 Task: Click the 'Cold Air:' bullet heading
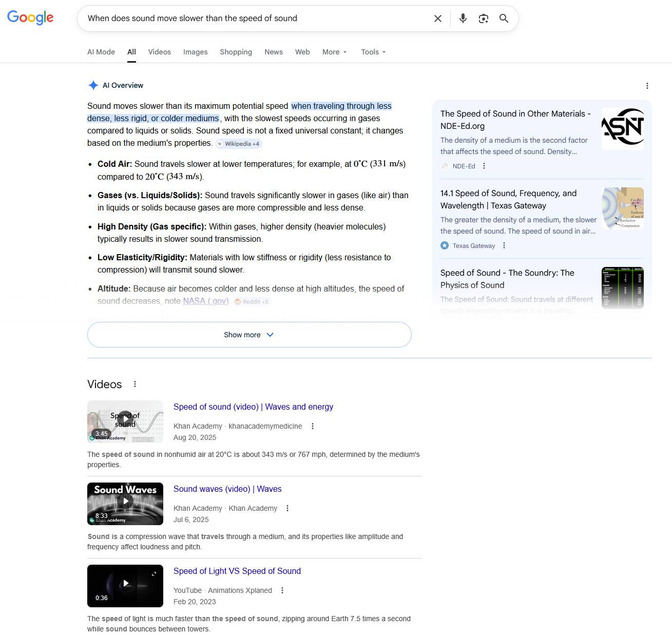(x=115, y=164)
